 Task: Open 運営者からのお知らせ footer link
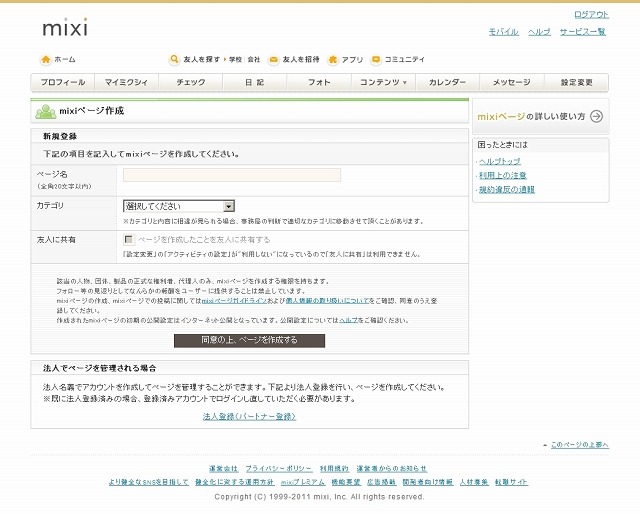coord(392,469)
